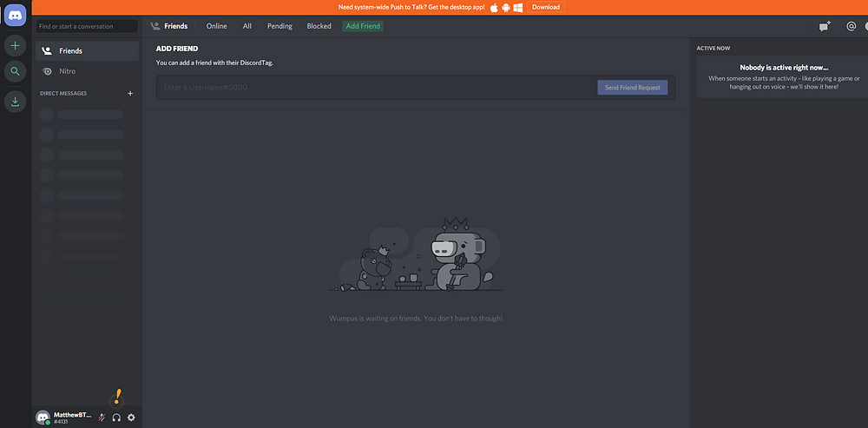Image resolution: width=868 pixels, height=428 pixels.
Task: Open Explore Public Servers magnifier icon
Action: tap(15, 71)
